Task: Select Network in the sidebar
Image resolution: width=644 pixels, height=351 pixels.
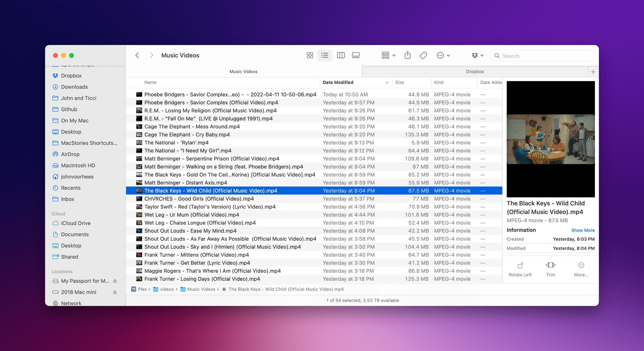Action: coord(71,303)
